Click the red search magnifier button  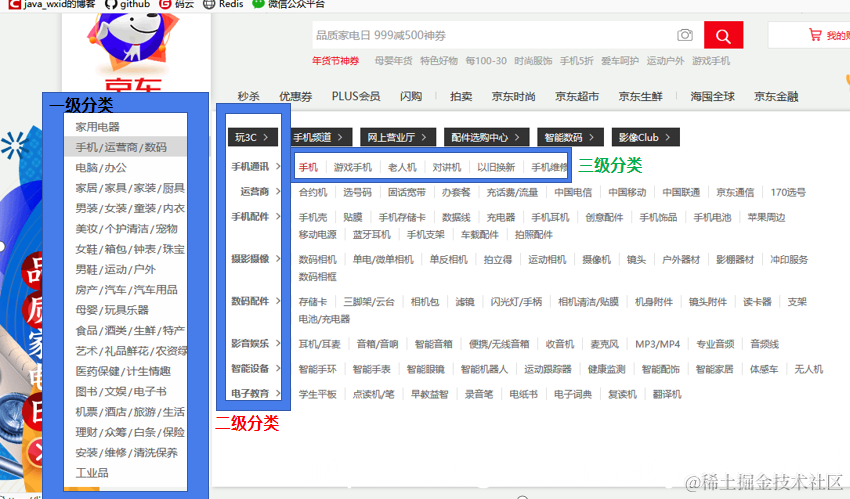[723, 35]
